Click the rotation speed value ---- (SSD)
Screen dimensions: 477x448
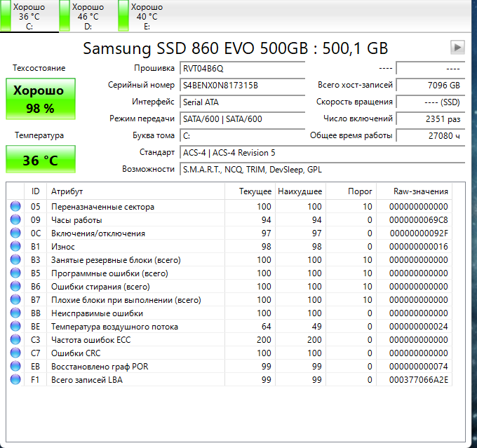click(x=431, y=102)
